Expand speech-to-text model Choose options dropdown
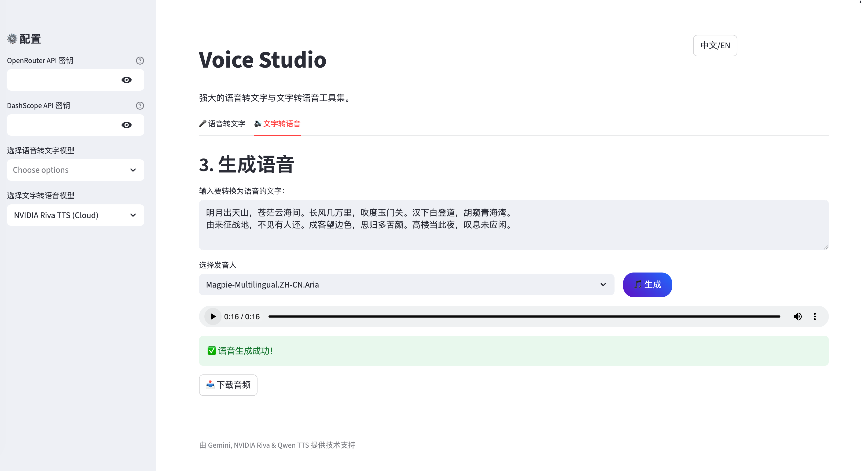Image resolution: width=868 pixels, height=471 pixels. point(75,170)
